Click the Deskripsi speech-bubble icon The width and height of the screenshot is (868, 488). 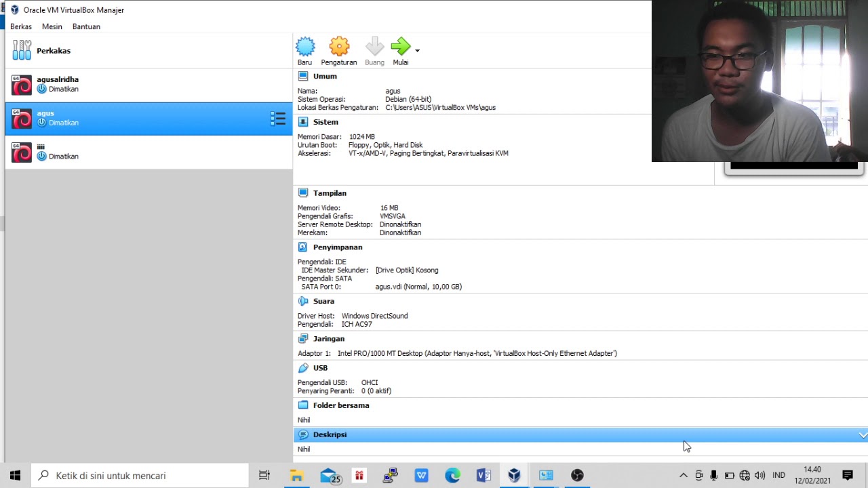click(302, 434)
